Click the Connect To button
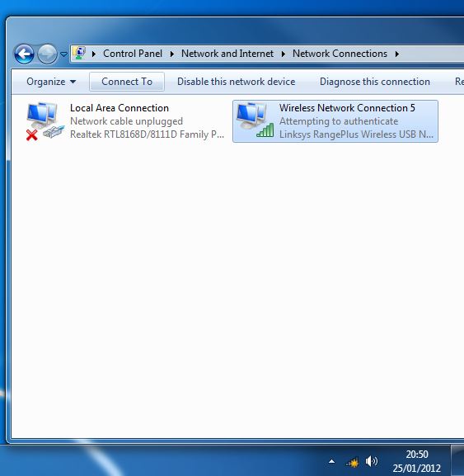This screenshot has height=476, width=464. click(x=127, y=82)
